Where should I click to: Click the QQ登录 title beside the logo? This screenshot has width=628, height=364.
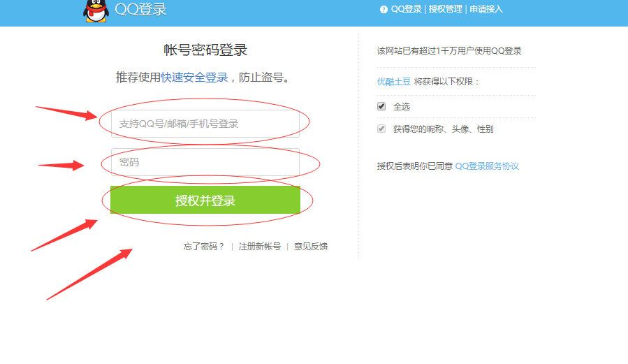(x=140, y=9)
